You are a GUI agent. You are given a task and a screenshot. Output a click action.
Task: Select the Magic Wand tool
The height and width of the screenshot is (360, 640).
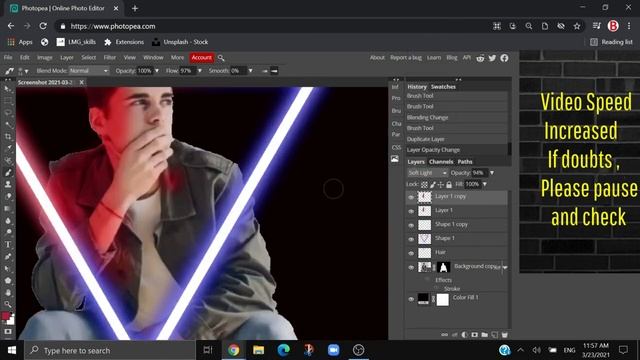8,124
